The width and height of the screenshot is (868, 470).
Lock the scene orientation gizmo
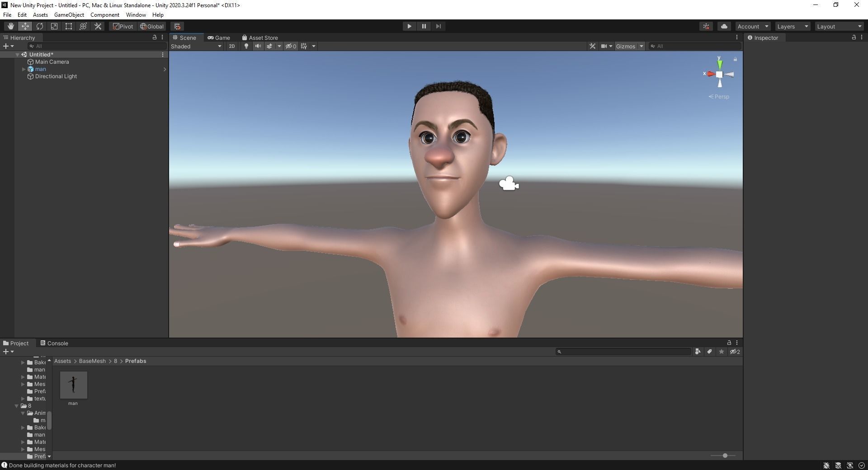coord(735,59)
